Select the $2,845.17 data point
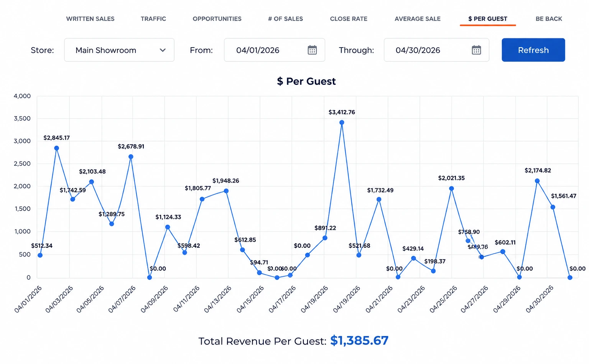 pos(57,148)
